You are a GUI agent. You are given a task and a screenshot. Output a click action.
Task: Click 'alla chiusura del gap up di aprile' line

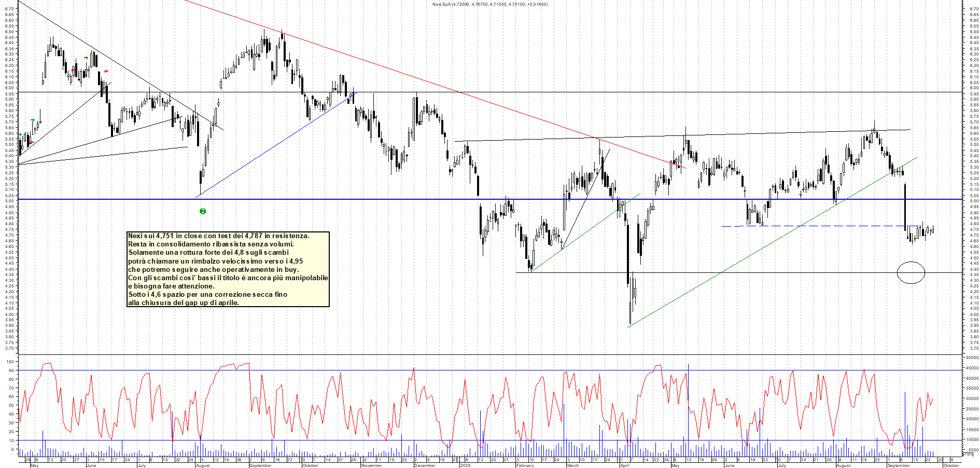click(184, 302)
